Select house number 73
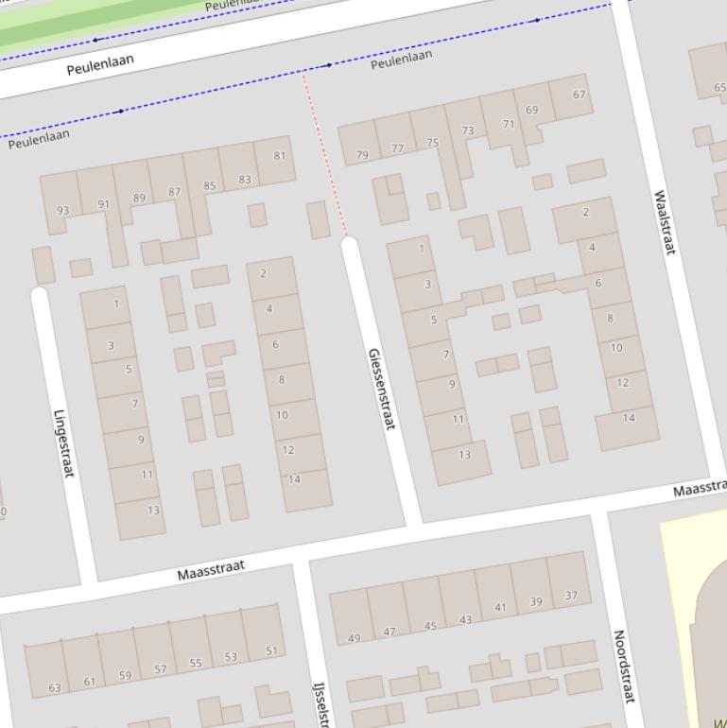Image resolution: width=727 pixels, height=728 pixels. click(x=467, y=130)
